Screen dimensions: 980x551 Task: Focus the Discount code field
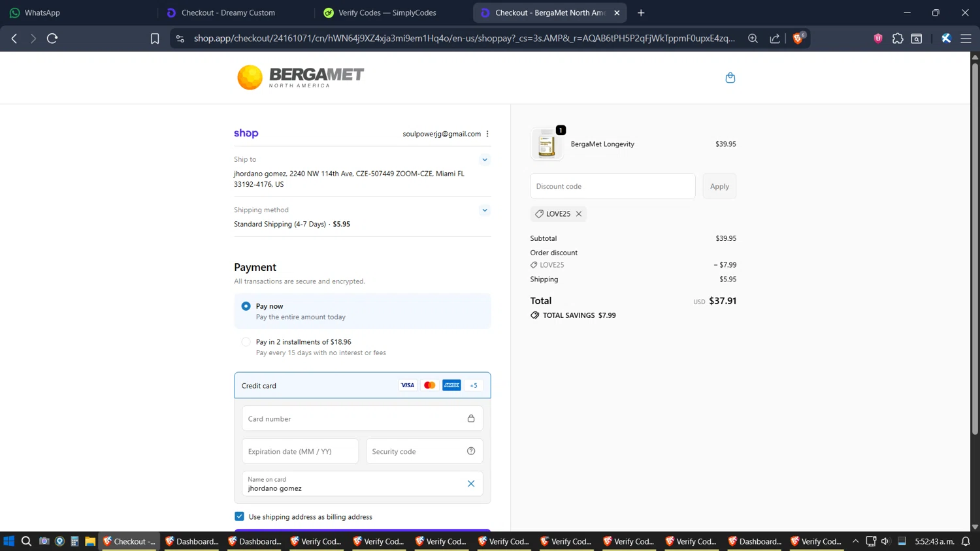(x=613, y=186)
